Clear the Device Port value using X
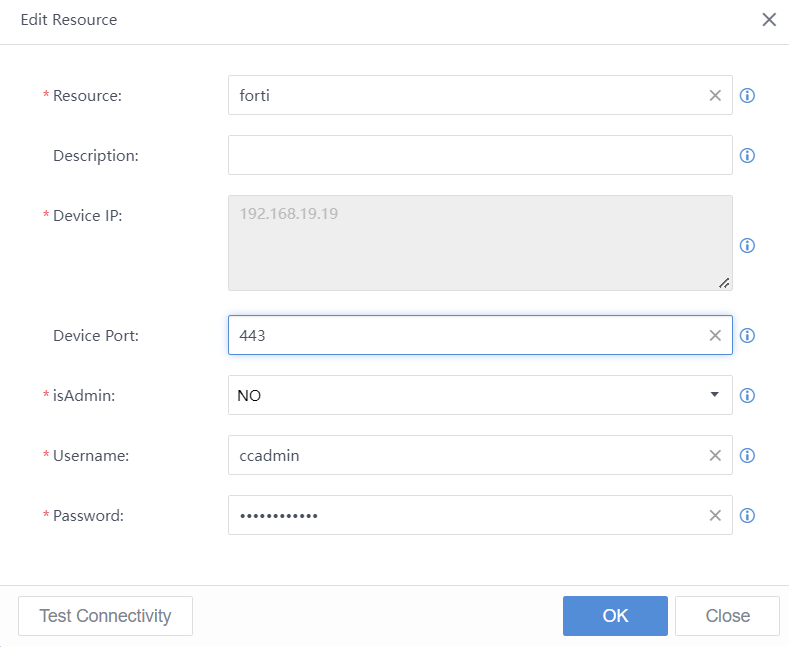This screenshot has height=647, width=789. point(715,336)
